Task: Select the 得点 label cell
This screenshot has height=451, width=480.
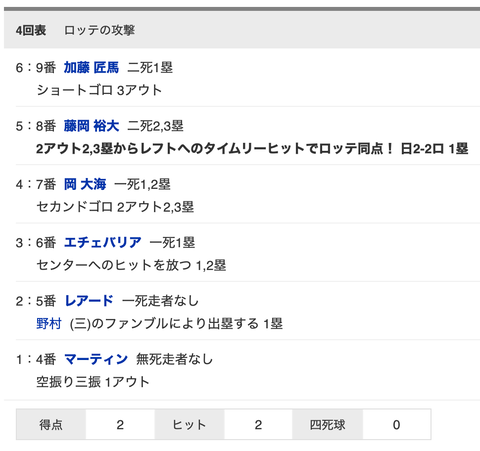Action: (51, 424)
